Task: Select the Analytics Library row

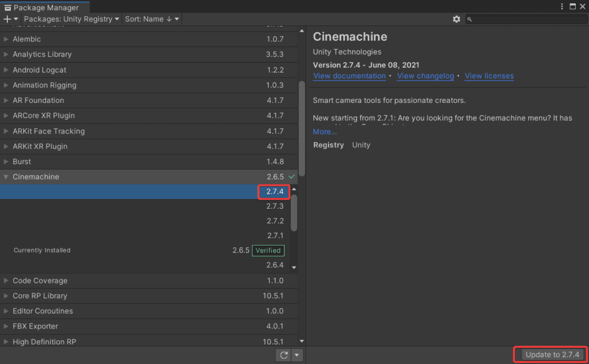Action: (149, 55)
